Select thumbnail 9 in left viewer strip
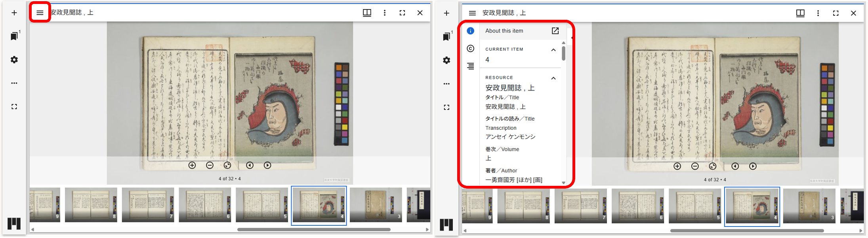Screen dimensions: 868x238 (x=45, y=205)
